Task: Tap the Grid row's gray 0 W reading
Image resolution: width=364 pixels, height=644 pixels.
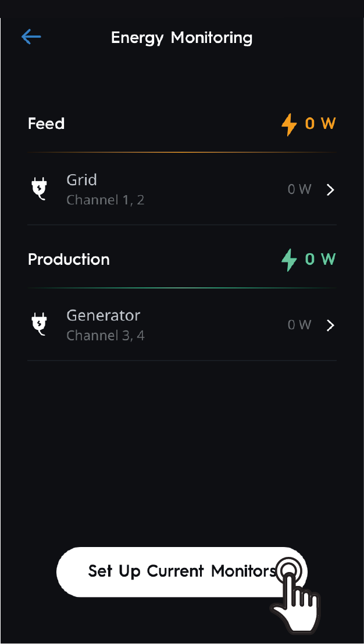Action: 299,189
